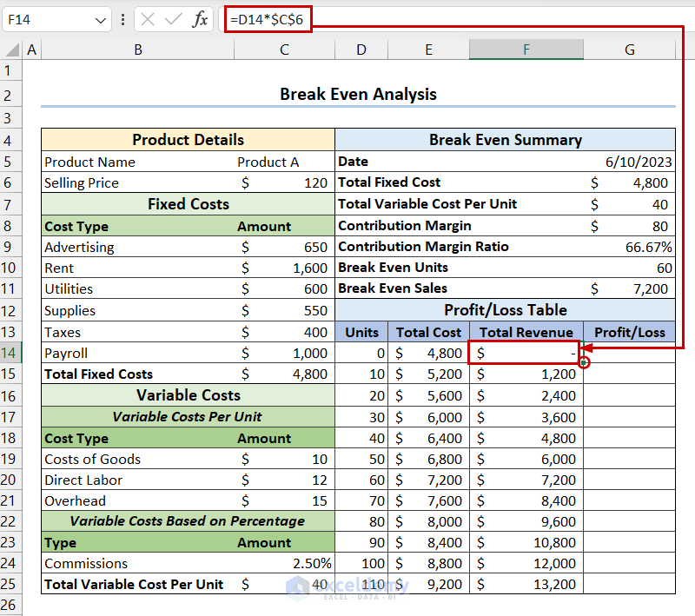Expand the Name Box dropdown arrow
Image resolution: width=695 pixels, height=616 pixels.
pos(100,19)
